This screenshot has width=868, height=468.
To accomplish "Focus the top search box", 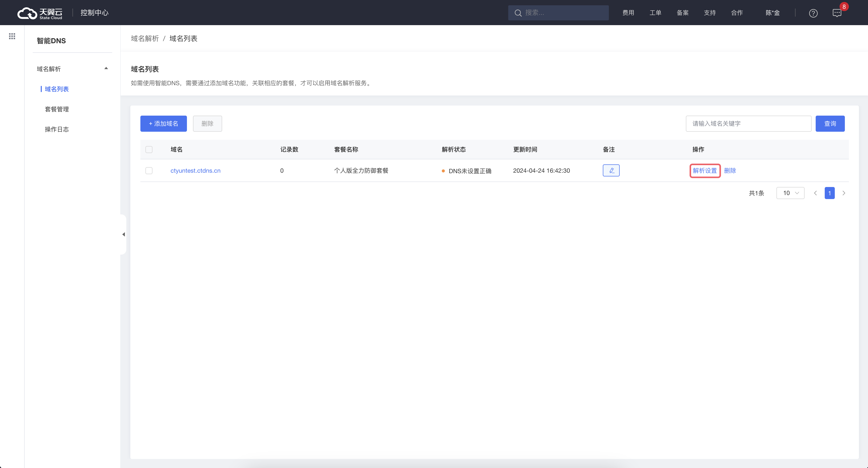I will pyautogui.click(x=558, y=13).
